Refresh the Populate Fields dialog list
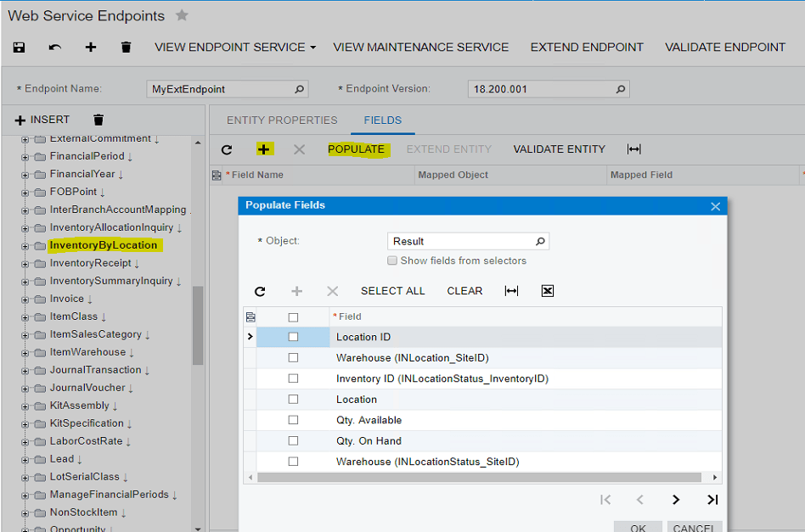Image resolution: width=805 pixels, height=532 pixels. (260, 291)
